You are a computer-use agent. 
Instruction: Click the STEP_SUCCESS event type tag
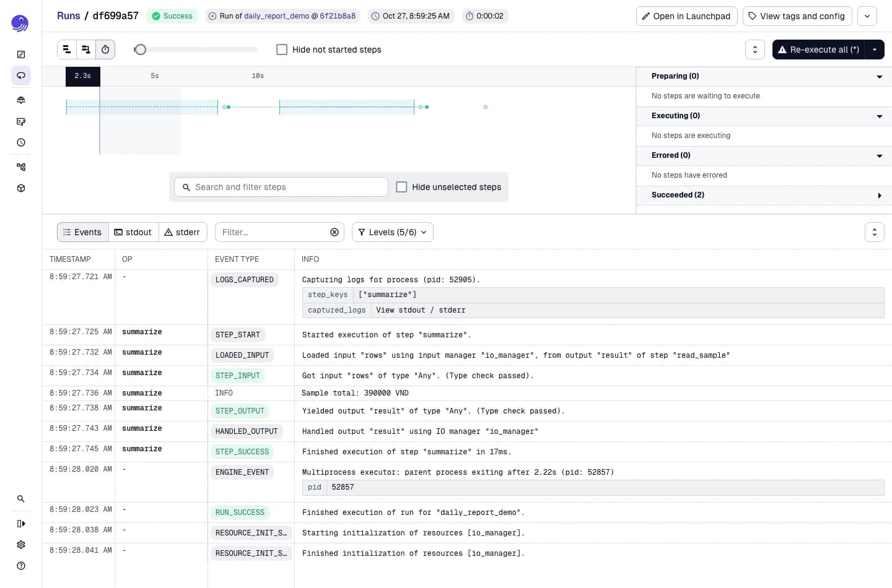coord(242,452)
